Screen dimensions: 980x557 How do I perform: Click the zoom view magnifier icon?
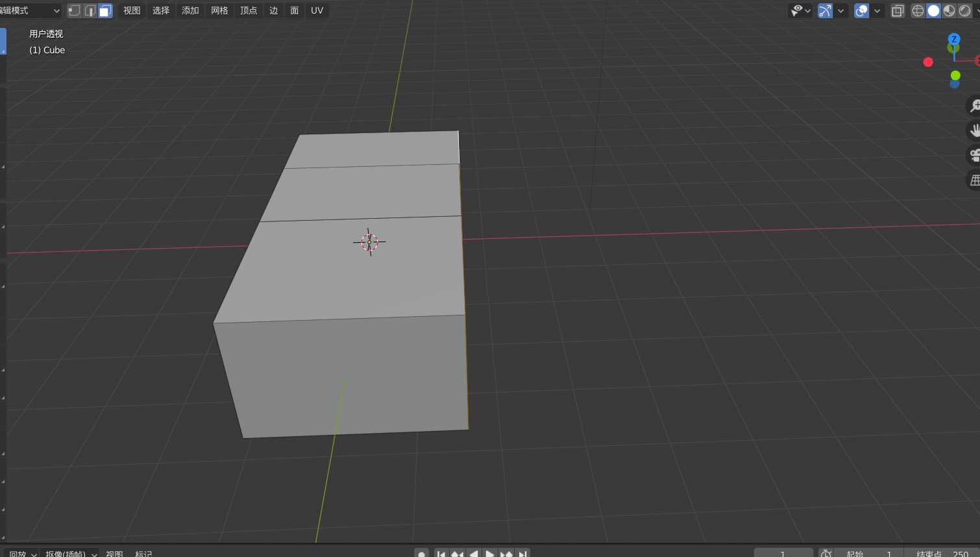[x=974, y=106]
